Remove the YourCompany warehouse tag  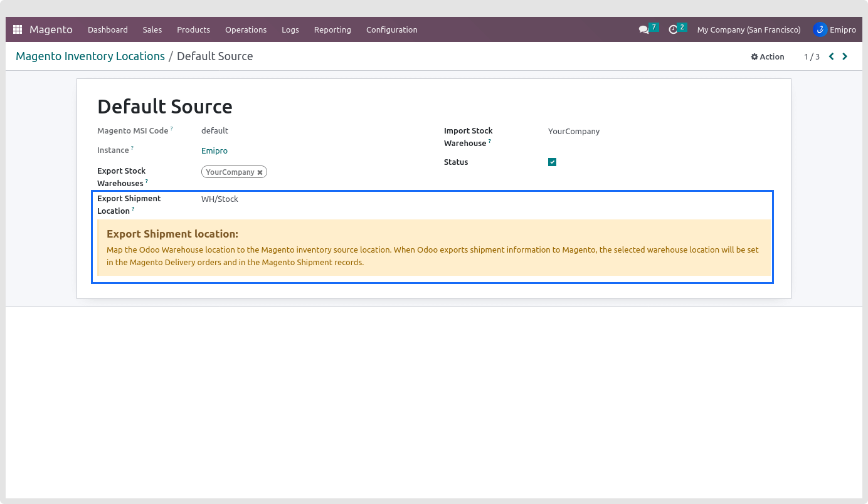click(260, 172)
